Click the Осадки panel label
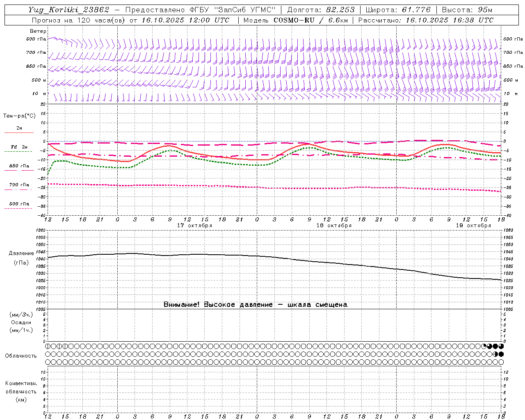Viewport: 525px width, 420px height. tap(21, 322)
